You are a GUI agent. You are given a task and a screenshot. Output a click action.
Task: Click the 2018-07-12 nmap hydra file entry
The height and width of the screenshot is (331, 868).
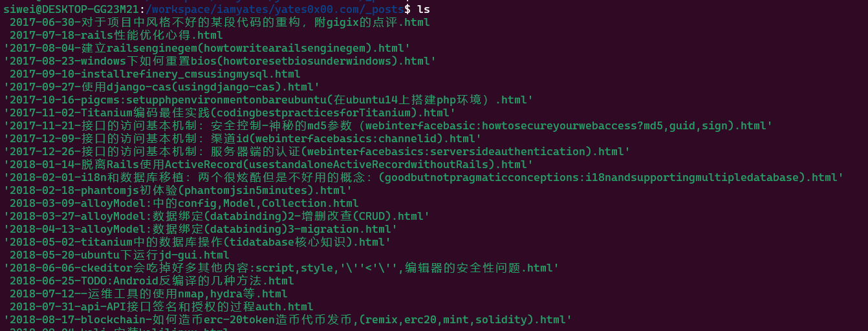pyautogui.click(x=149, y=294)
